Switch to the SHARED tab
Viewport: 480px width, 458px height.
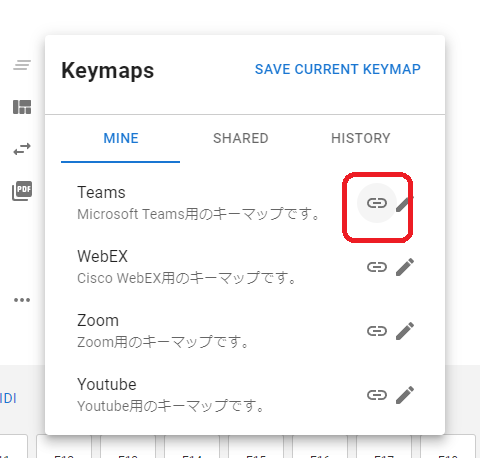click(x=241, y=138)
